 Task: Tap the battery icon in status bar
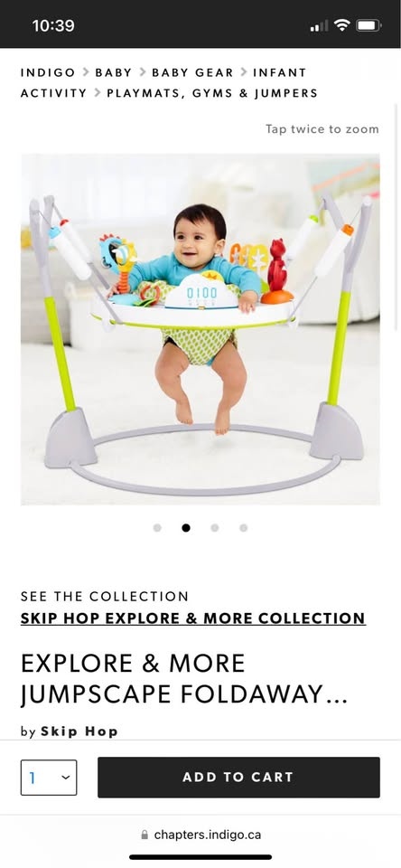coord(368,25)
